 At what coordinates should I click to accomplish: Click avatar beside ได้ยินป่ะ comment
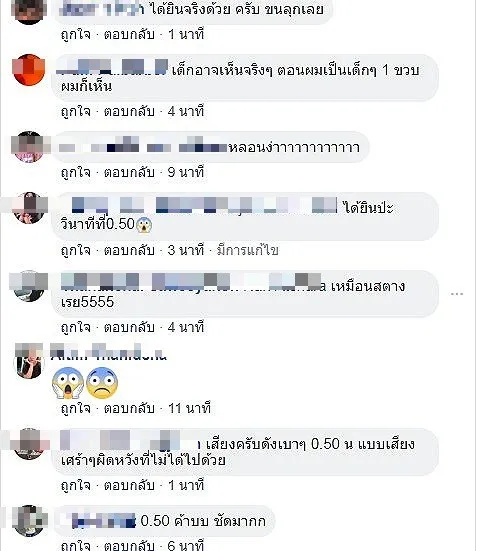pos(29,208)
